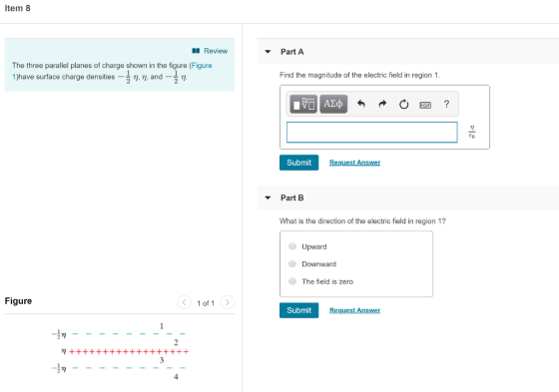Submit the Part B answer
This screenshot has width=559, height=392.
point(298,310)
